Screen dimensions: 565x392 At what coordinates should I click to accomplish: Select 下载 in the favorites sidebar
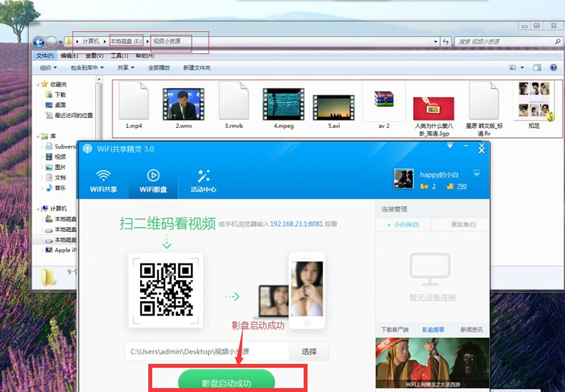[x=56, y=95]
